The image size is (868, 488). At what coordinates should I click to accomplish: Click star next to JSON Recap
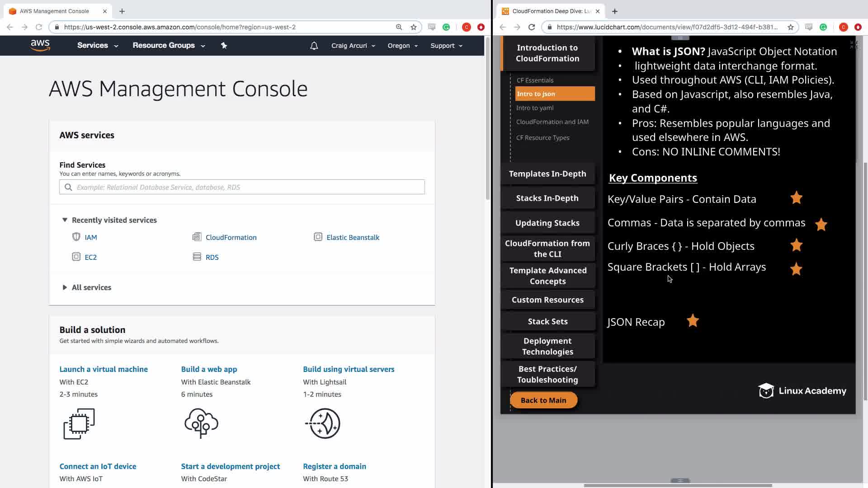[693, 321]
